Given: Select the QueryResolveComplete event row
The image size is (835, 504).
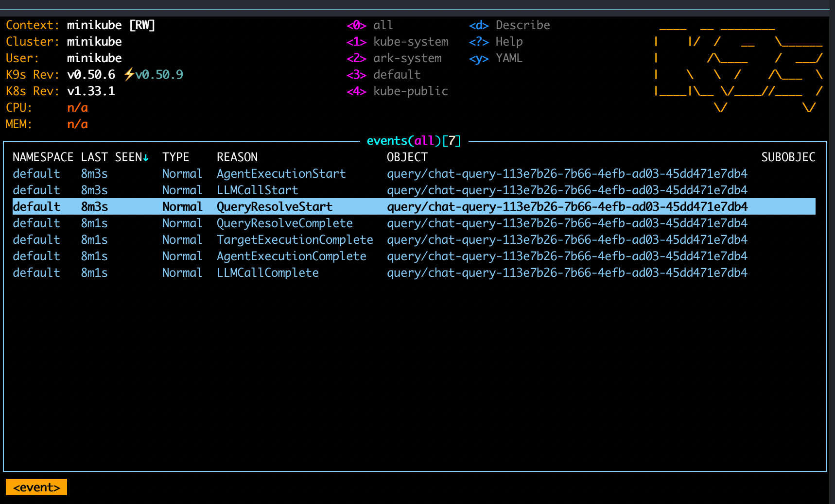Looking at the screenshot, I should pos(414,223).
